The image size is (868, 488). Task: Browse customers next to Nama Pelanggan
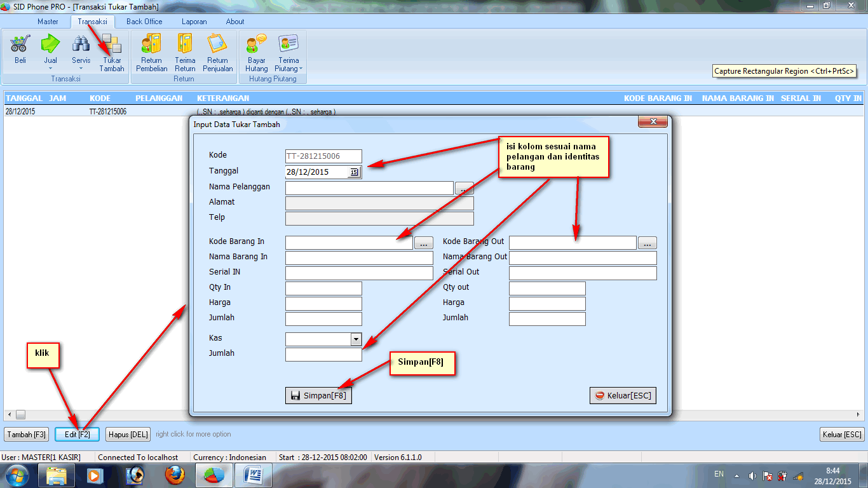tap(464, 189)
